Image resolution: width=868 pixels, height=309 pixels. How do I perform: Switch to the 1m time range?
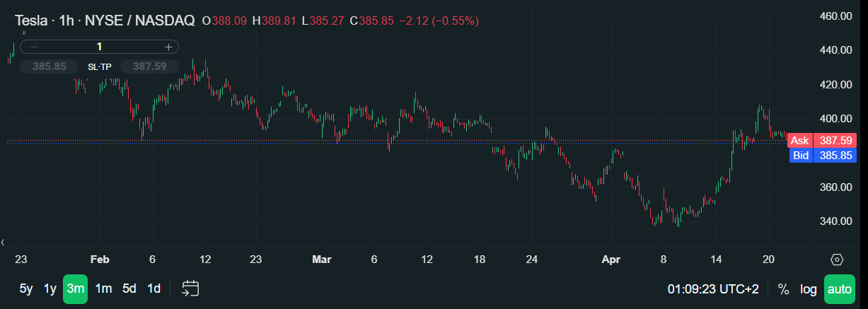point(103,288)
